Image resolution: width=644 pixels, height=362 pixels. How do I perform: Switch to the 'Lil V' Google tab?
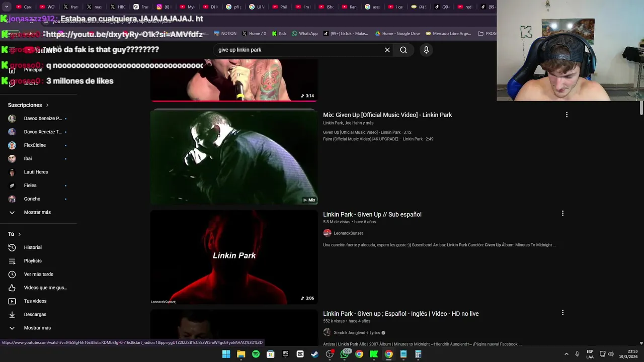[x=256, y=7]
